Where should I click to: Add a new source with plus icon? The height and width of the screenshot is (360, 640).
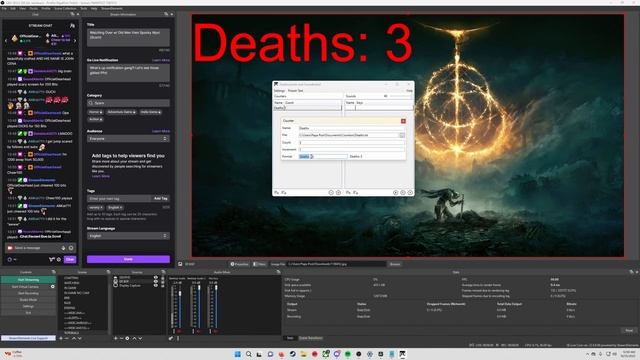(116, 338)
